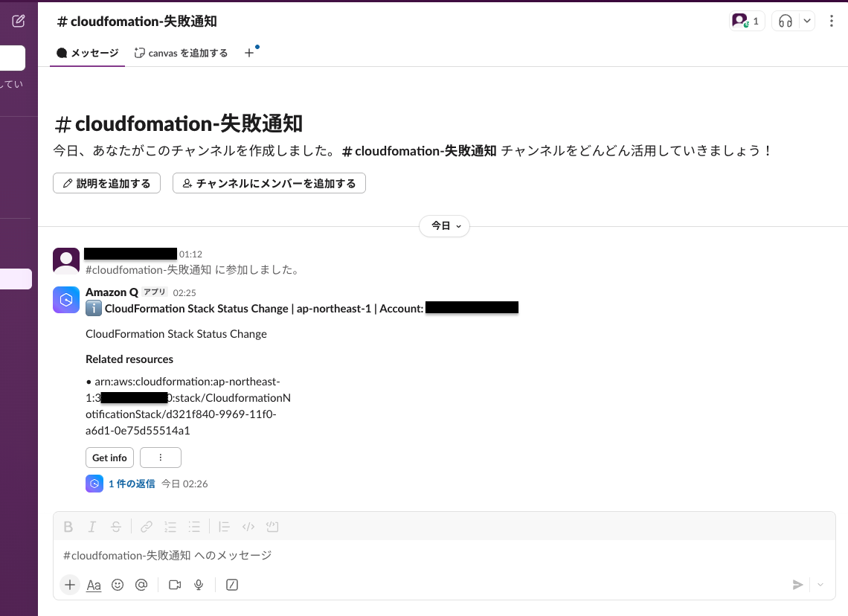Click the message input field
The width and height of the screenshot is (848, 616).
pos(444,556)
